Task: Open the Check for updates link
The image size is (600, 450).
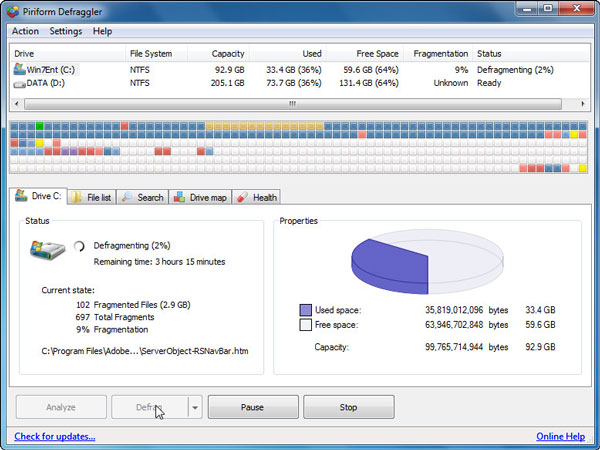Action: coord(55,436)
